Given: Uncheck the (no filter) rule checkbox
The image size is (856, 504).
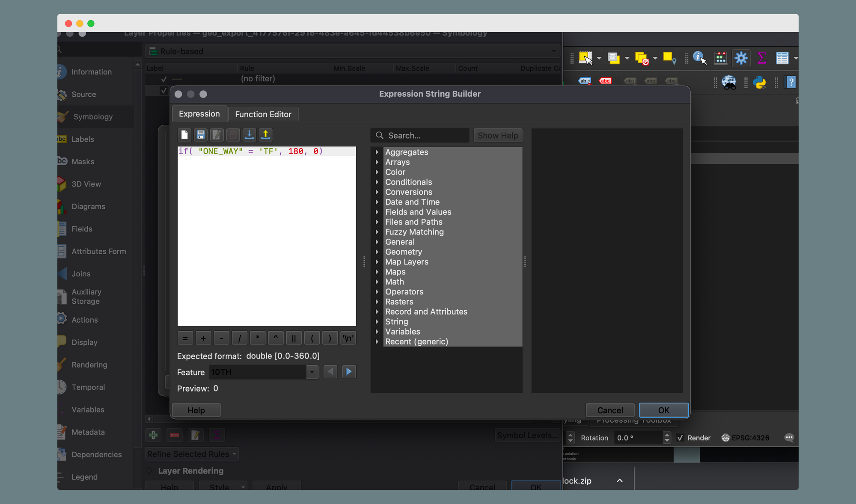Looking at the screenshot, I should coord(163,79).
